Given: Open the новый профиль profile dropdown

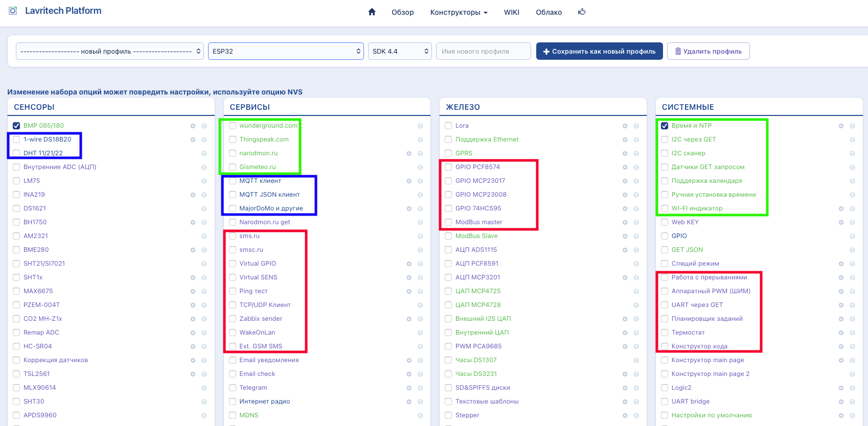Looking at the screenshot, I should (x=110, y=51).
